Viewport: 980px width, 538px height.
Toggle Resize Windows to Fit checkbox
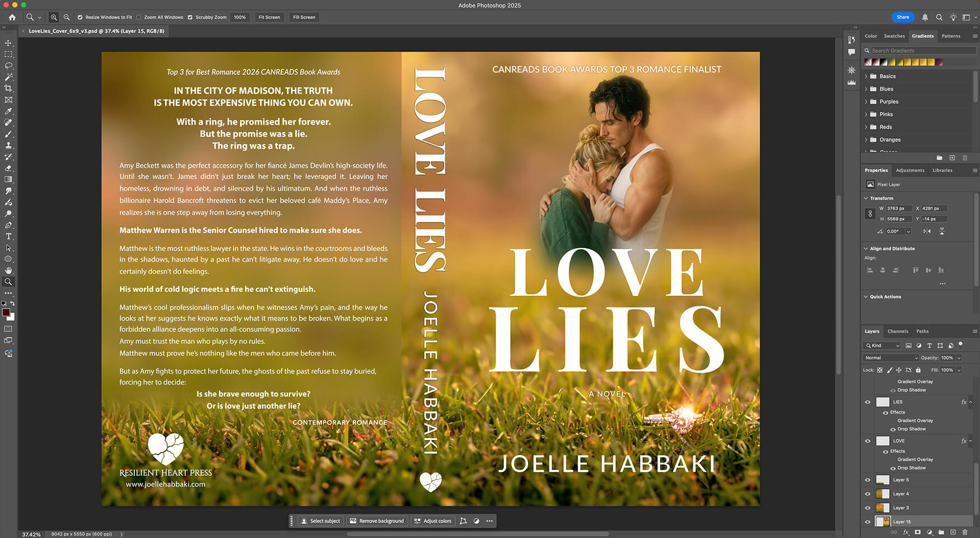(80, 17)
